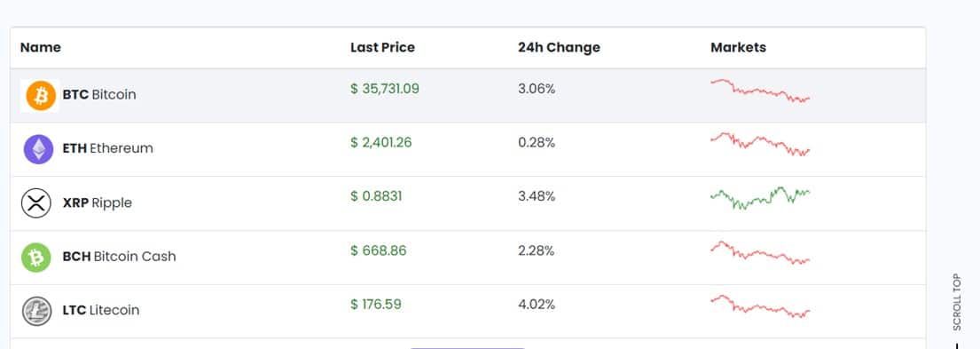
Task: Click the Ethereum market sparkline chart
Action: pyautogui.click(x=760, y=144)
